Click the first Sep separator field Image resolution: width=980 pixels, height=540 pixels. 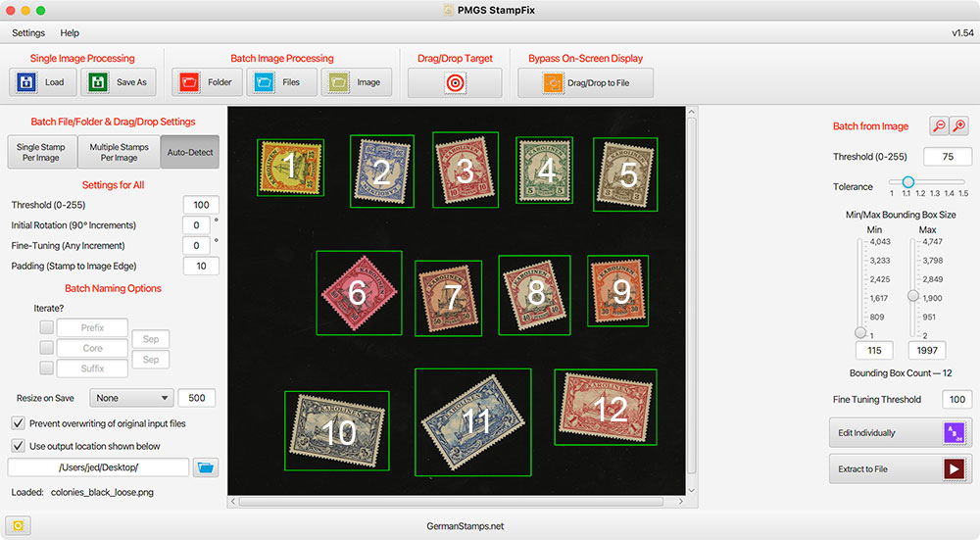(x=151, y=339)
